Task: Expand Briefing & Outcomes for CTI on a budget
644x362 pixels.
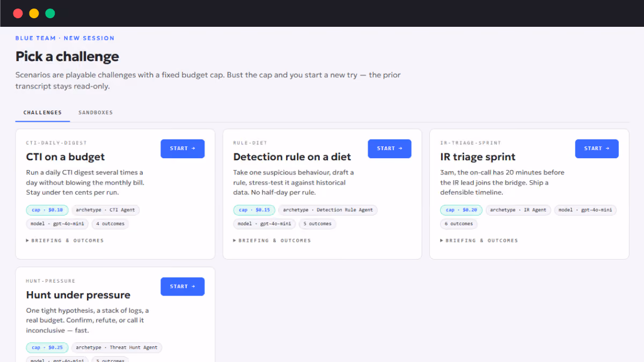Action: tap(65, 240)
